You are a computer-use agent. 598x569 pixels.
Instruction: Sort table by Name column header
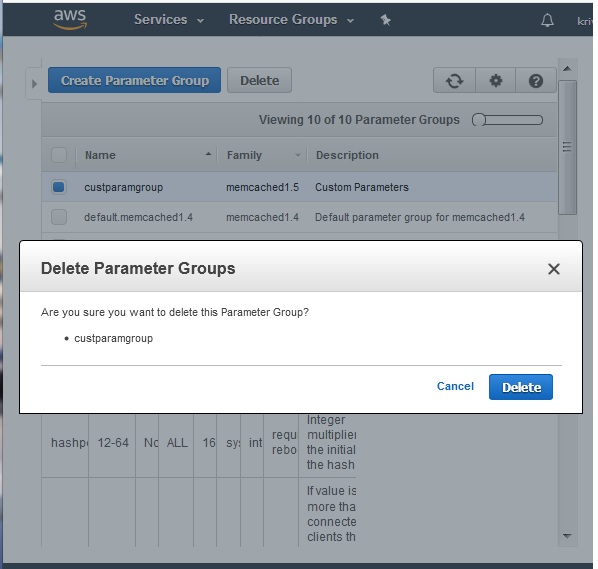pos(100,155)
